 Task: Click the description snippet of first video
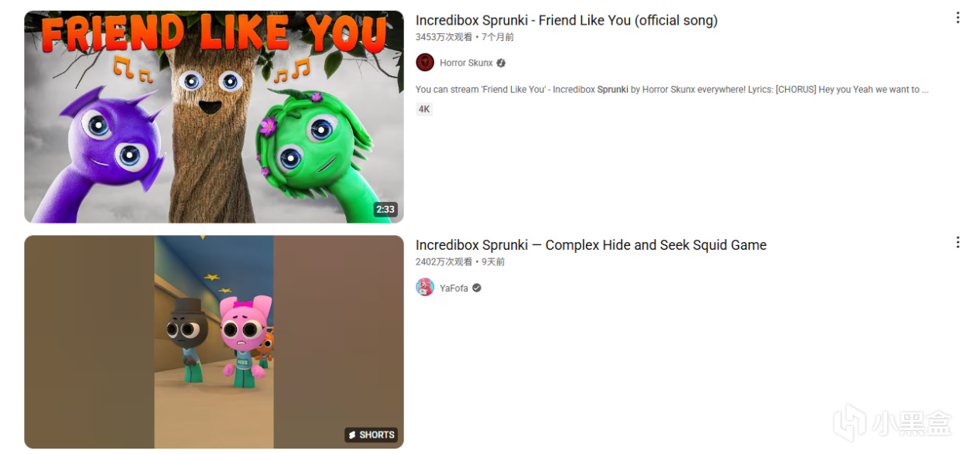tap(672, 90)
